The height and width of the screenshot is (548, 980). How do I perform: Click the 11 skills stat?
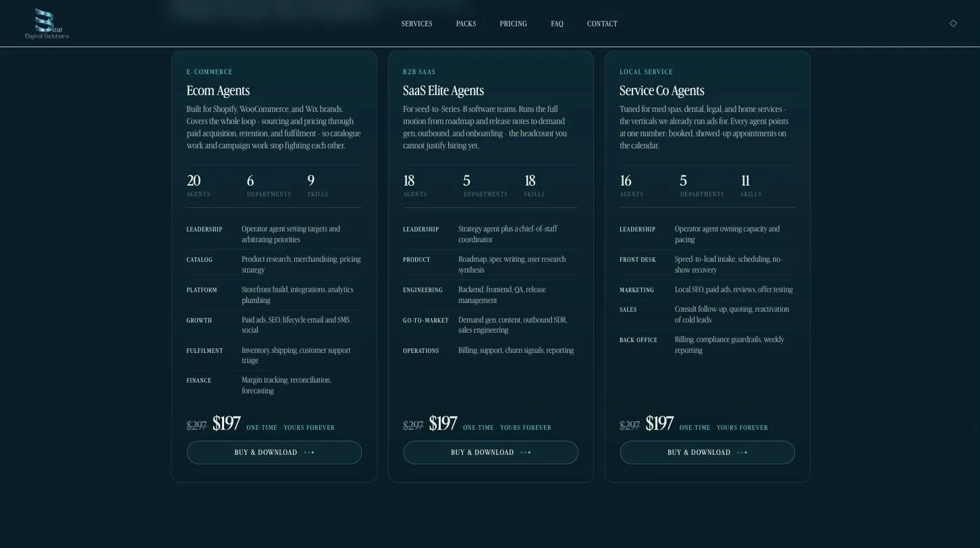751,186
